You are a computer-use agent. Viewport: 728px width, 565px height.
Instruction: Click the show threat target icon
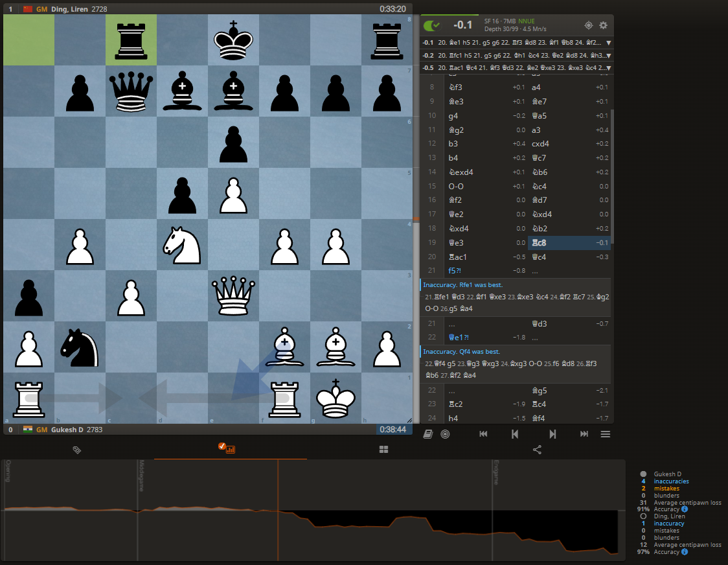coord(588,25)
